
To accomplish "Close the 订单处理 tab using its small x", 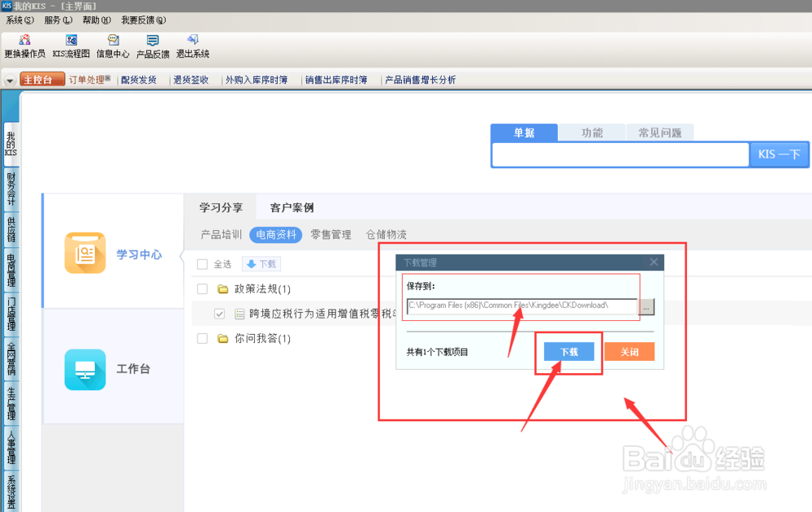I will tap(108, 78).
